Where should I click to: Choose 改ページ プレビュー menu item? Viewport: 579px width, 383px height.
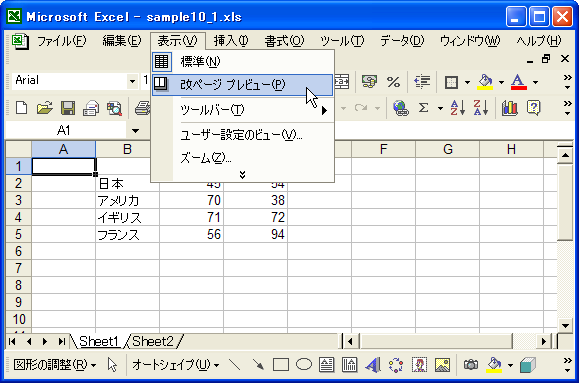(243, 85)
